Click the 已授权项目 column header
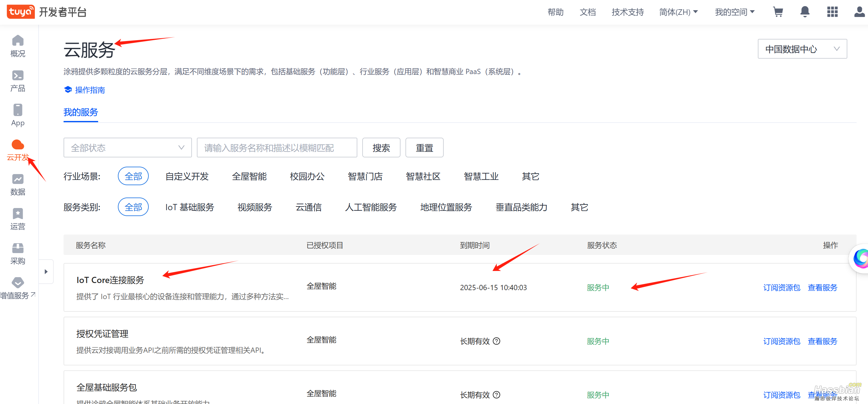This screenshot has height=404, width=868. pyautogui.click(x=325, y=245)
